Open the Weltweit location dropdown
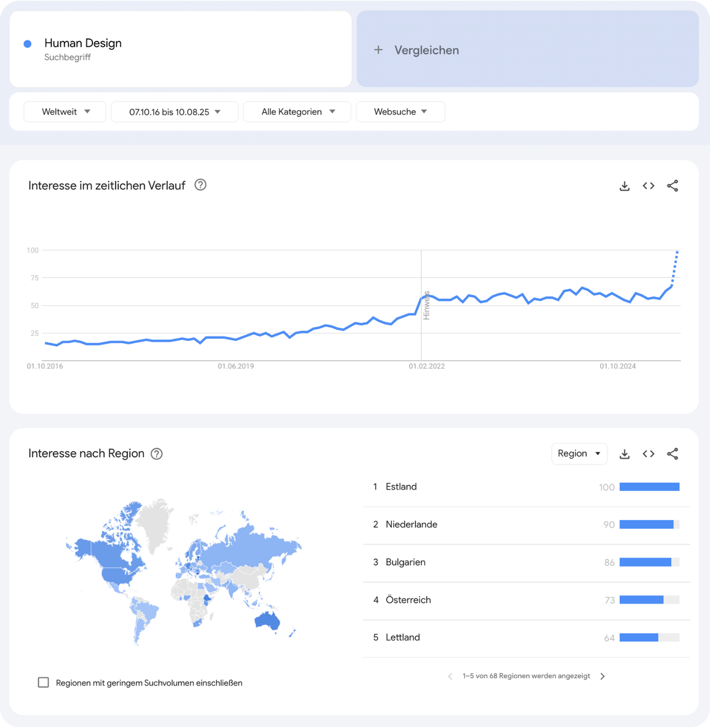The image size is (710, 728). tap(65, 112)
